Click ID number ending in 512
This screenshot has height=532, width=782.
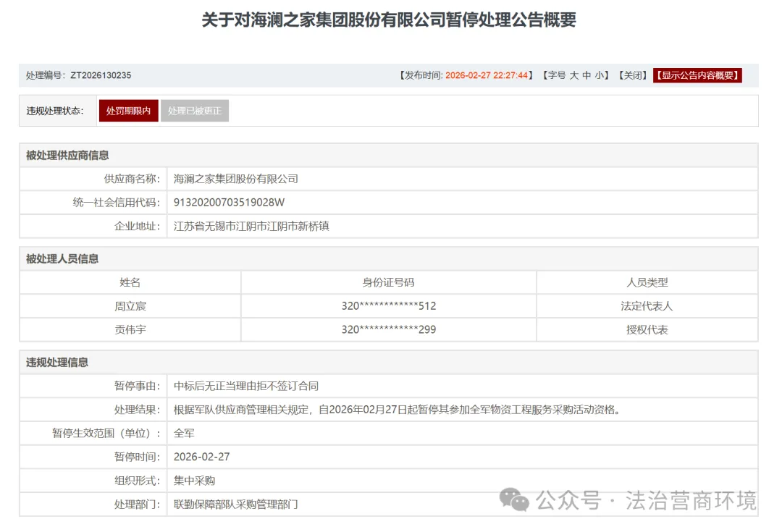click(x=389, y=305)
